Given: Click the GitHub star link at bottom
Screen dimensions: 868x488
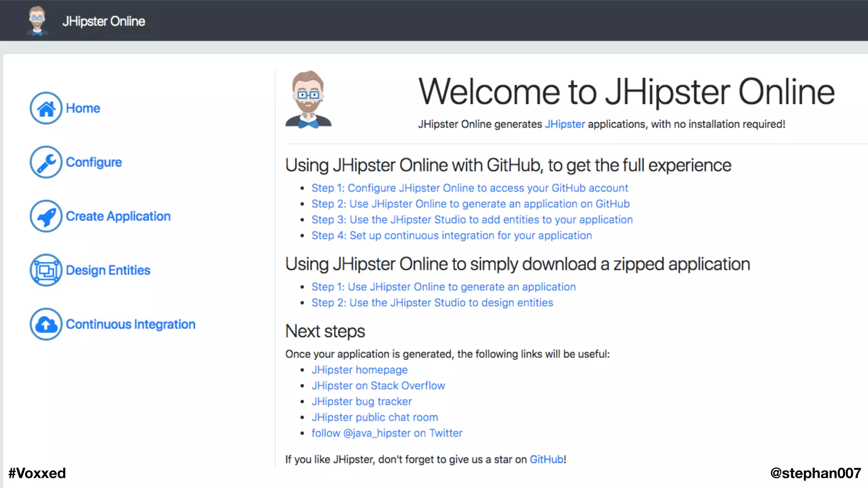Looking at the screenshot, I should pos(546,460).
